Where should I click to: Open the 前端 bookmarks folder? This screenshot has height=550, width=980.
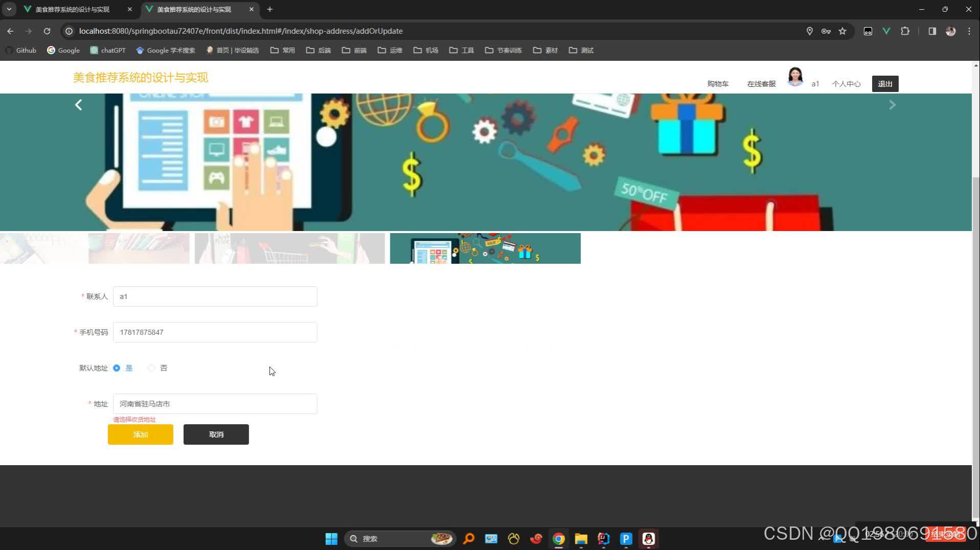click(x=354, y=50)
